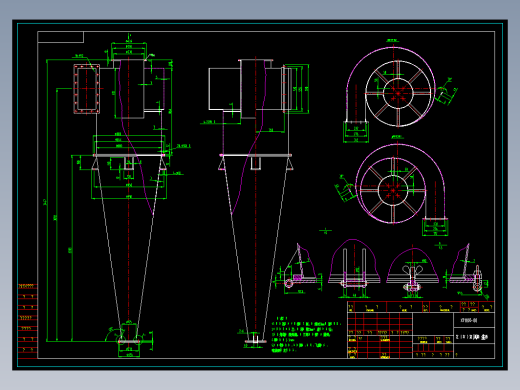Click the empty box at drawing's top-left corner

click(x=61, y=37)
